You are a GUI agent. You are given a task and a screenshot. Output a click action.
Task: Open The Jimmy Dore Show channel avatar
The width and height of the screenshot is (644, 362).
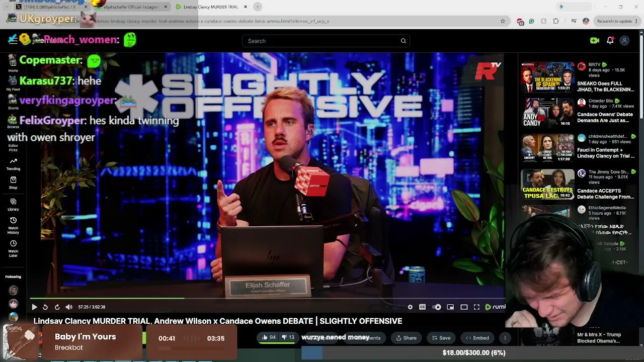coord(582,173)
